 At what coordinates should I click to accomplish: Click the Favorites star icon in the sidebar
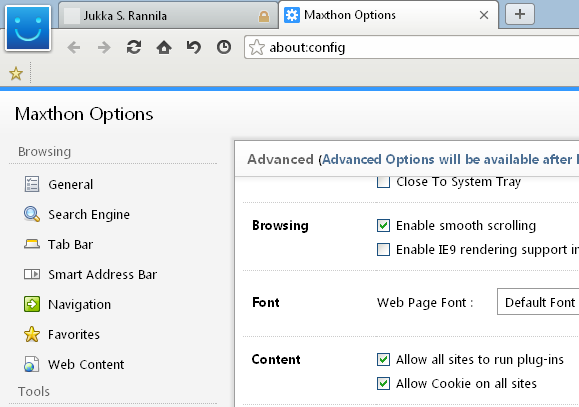tap(32, 334)
